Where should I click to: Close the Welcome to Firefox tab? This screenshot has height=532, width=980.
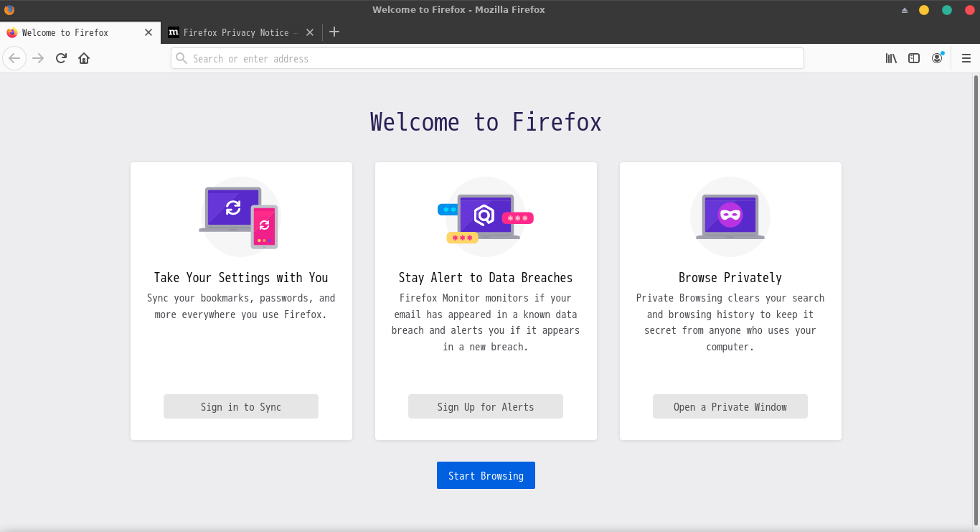149,32
